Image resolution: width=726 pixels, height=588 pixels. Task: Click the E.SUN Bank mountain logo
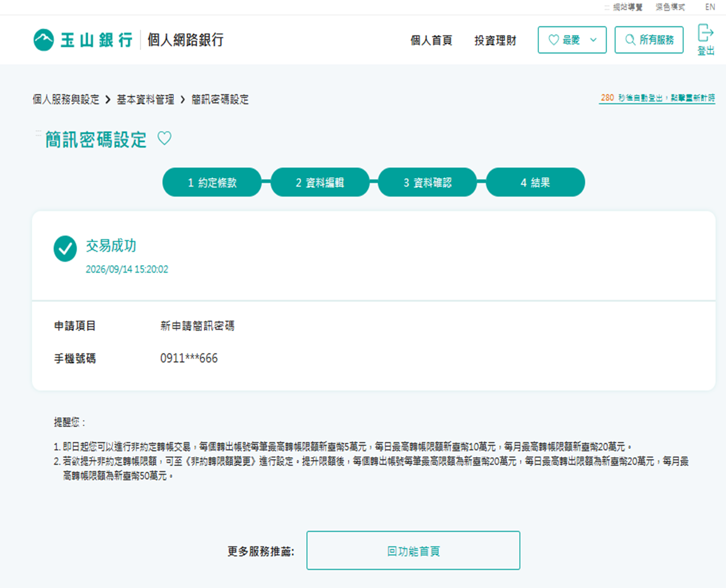coord(44,40)
